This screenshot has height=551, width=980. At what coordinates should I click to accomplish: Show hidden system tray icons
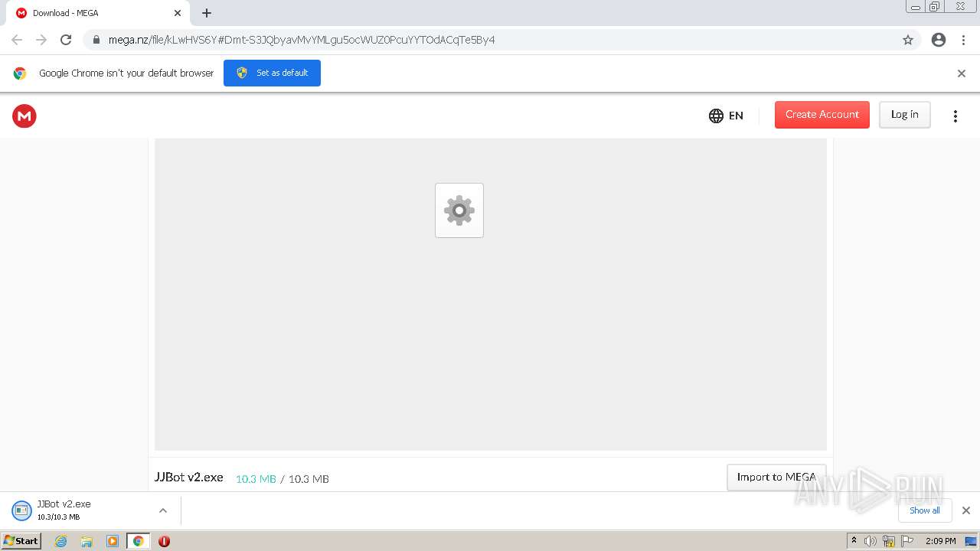[x=854, y=540]
